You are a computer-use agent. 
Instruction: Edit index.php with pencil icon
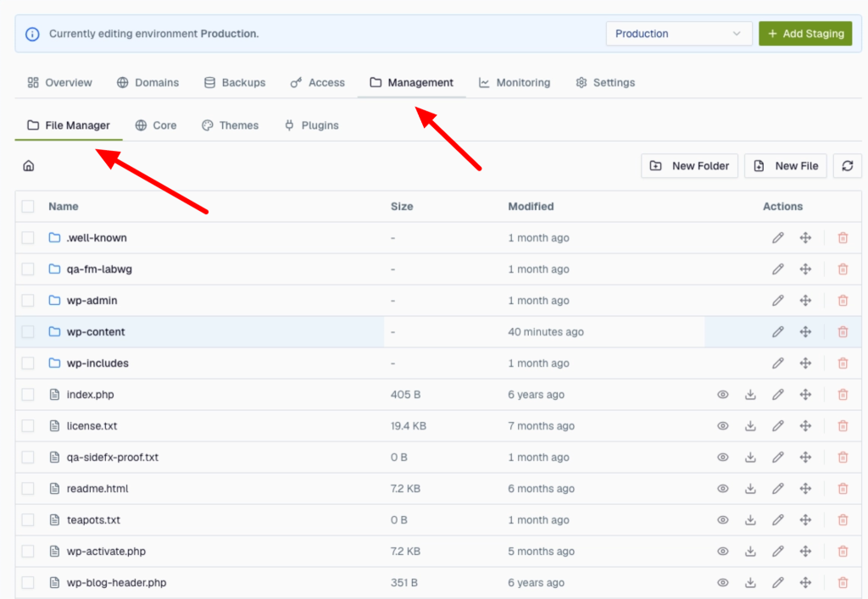click(778, 394)
